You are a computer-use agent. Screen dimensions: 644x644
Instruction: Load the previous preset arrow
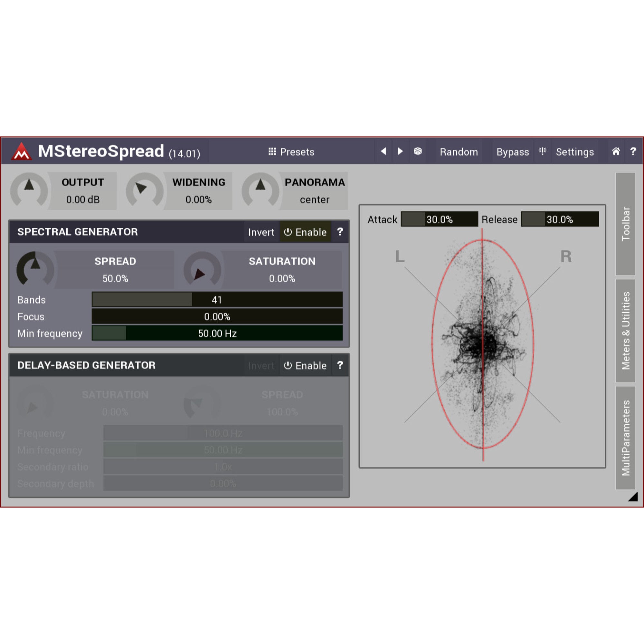(383, 152)
